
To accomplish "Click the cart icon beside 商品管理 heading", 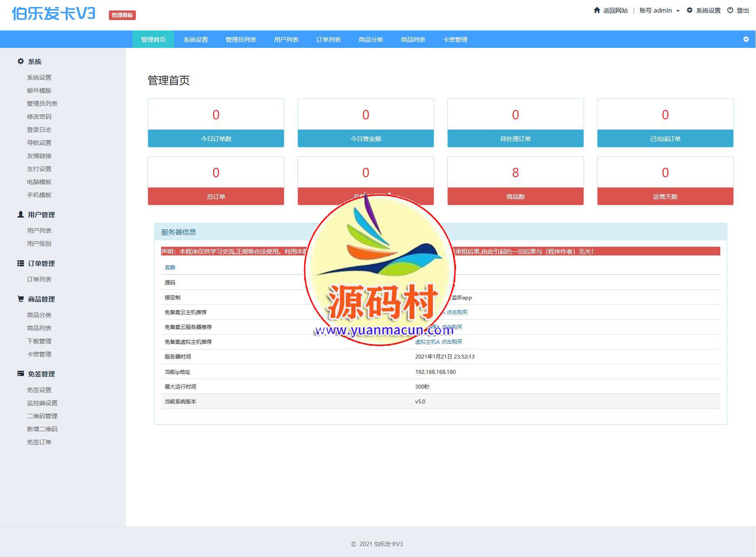I will click(x=20, y=299).
